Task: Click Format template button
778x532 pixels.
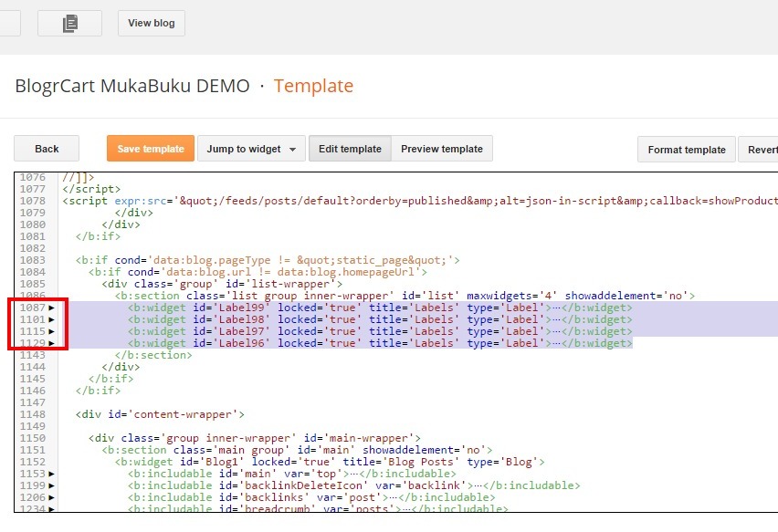Action: 687,150
